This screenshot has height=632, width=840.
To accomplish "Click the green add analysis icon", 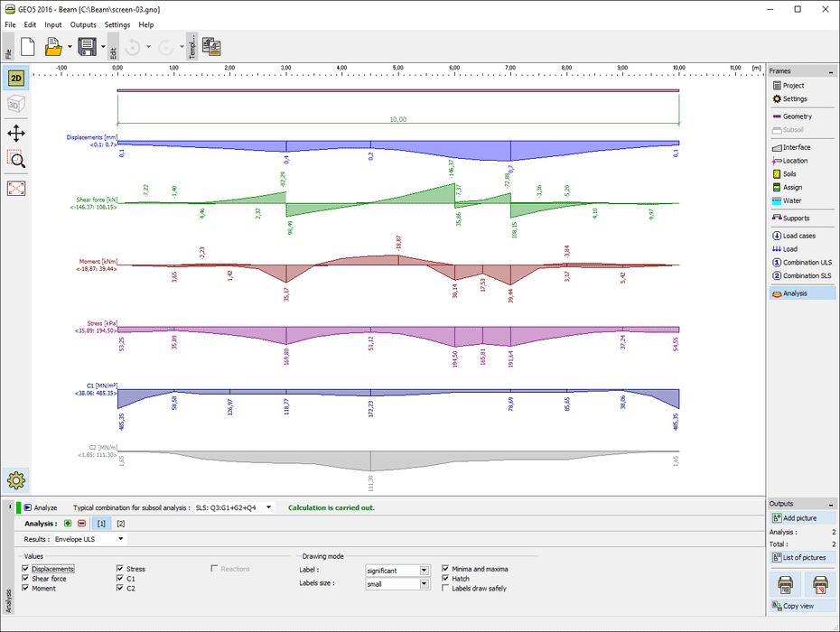I will tap(69, 524).
